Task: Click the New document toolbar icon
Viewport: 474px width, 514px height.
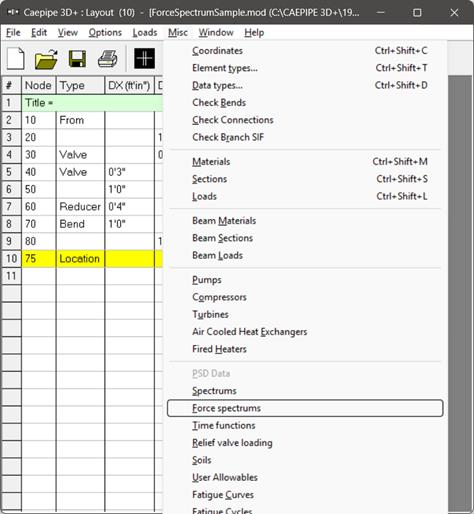Action: click(15, 59)
